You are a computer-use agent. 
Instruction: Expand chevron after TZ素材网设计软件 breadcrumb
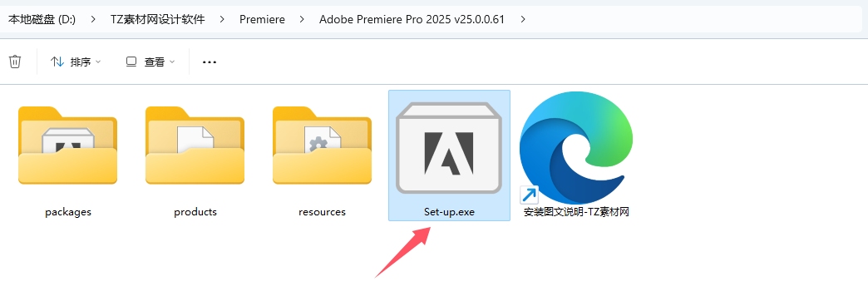222,19
